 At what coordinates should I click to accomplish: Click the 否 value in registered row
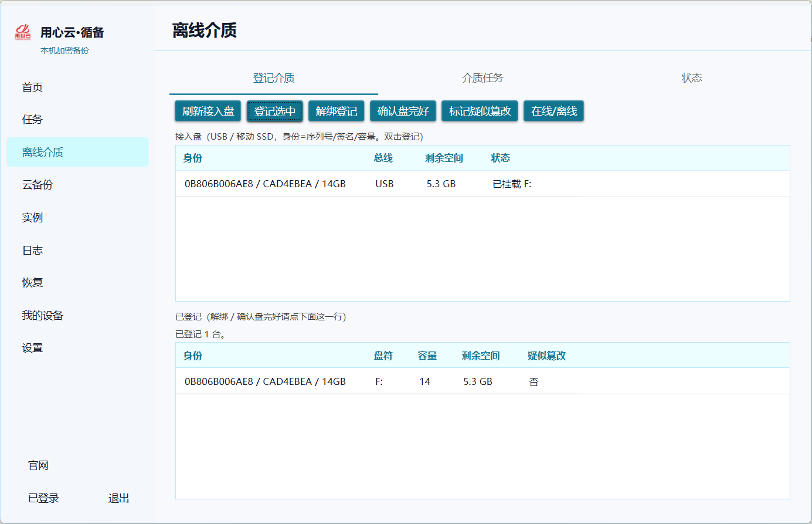coord(534,381)
